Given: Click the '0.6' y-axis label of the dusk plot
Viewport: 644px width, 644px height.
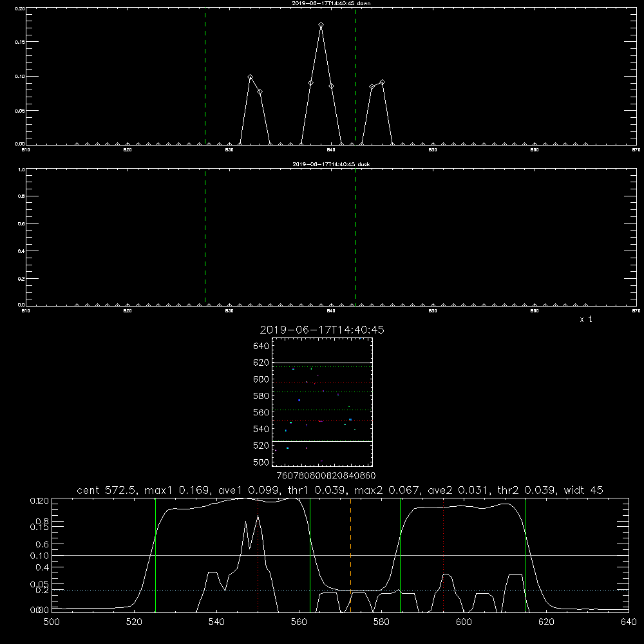Looking at the screenshot, I should tap(21, 224).
